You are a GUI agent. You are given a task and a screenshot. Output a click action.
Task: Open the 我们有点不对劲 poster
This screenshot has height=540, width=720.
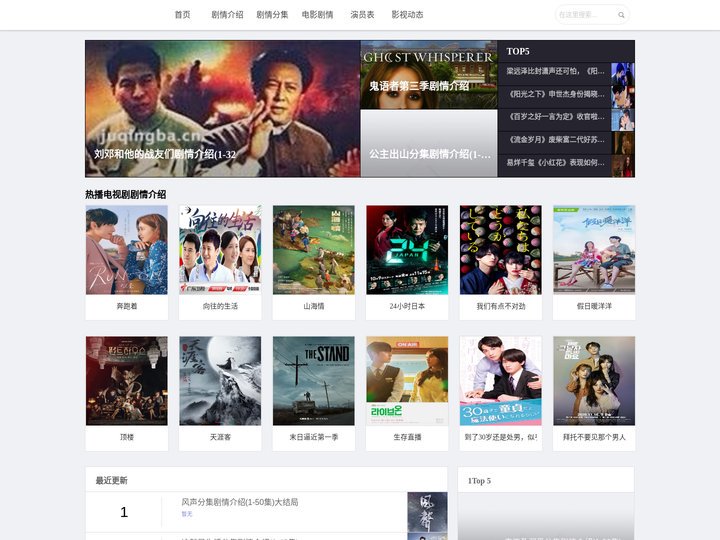tap(501, 250)
